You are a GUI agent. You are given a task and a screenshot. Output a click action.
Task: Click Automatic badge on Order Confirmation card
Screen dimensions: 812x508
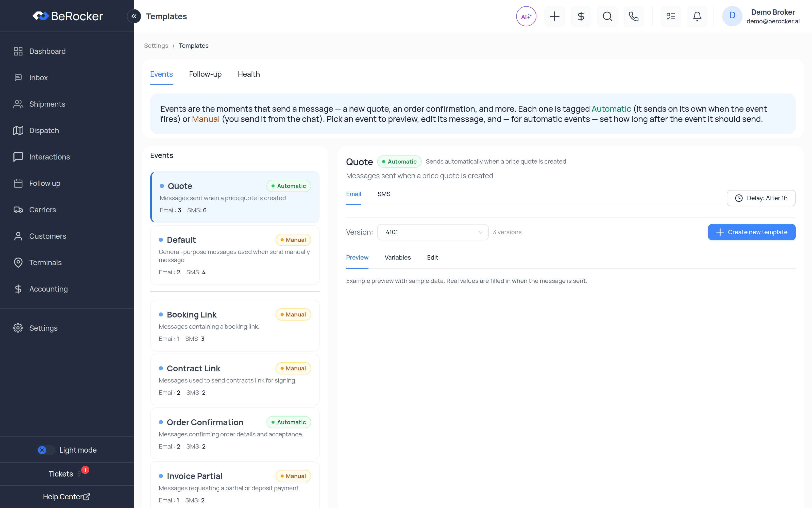[x=289, y=422]
